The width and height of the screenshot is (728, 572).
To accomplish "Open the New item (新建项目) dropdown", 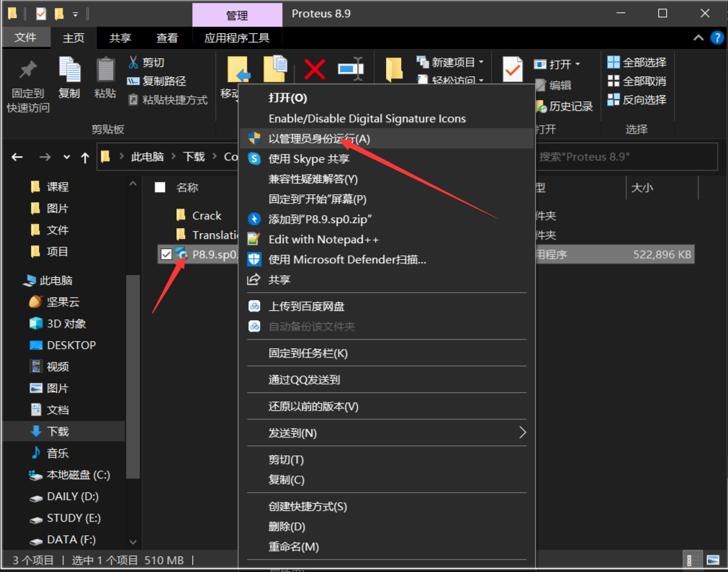I will pyautogui.click(x=450, y=62).
